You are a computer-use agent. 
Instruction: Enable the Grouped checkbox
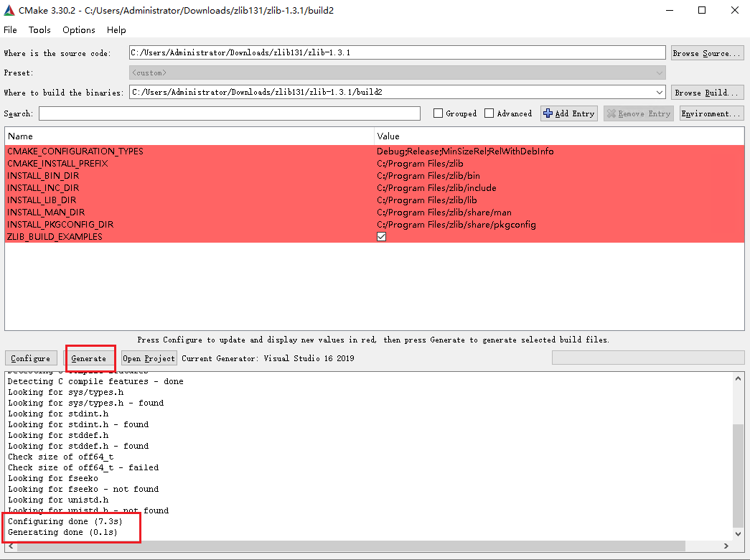pyautogui.click(x=438, y=113)
